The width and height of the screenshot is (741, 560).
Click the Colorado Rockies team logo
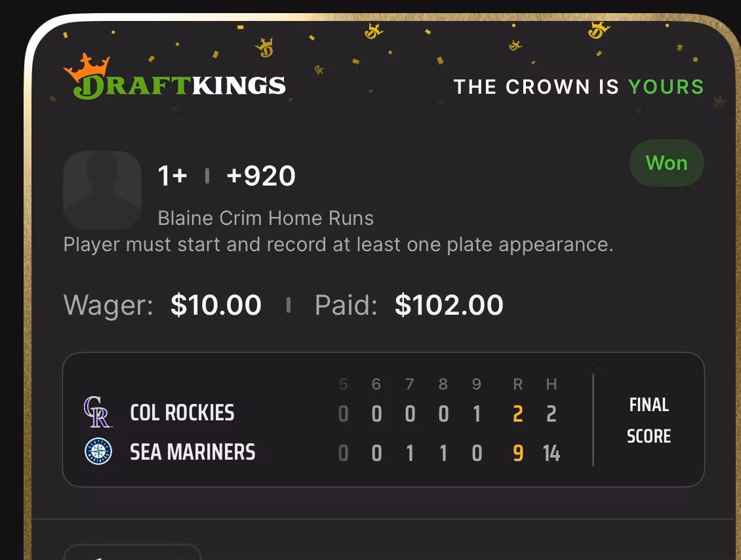coord(97,412)
